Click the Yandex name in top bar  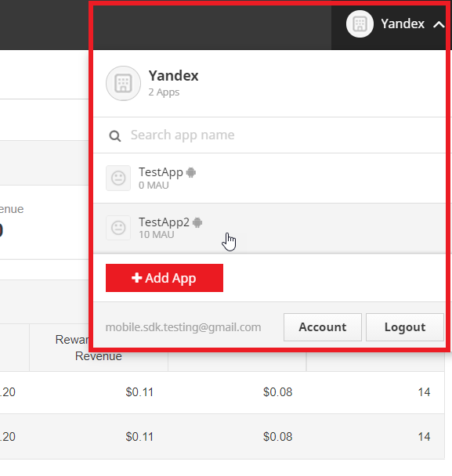click(403, 23)
